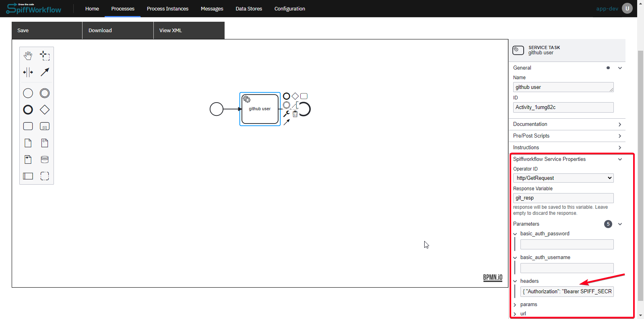This screenshot has width=644, height=319.
Task: Collapse the Parameters group
Action: pyautogui.click(x=620, y=224)
